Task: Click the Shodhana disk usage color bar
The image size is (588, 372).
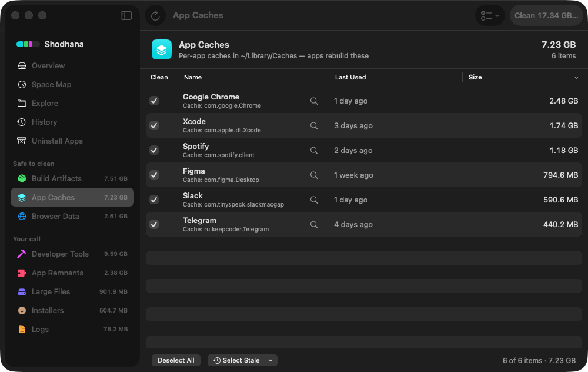Action: click(x=28, y=44)
